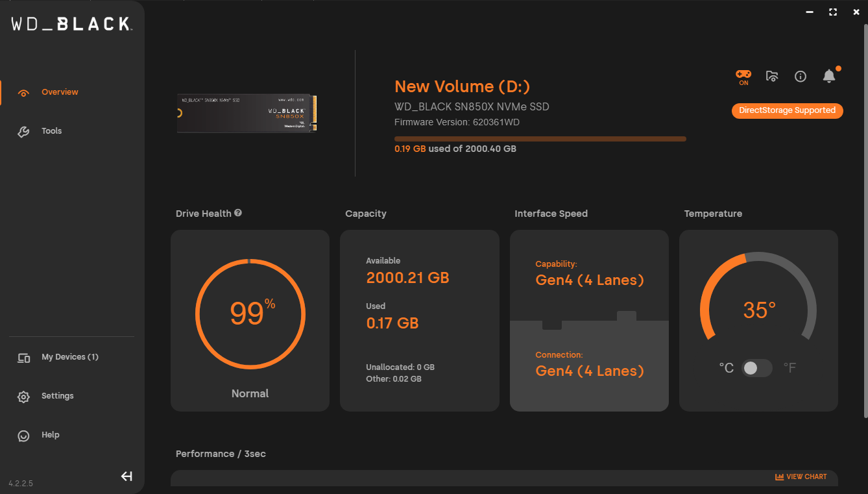Open the Help menu item
The height and width of the screenshot is (494, 868).
[x=50, y=435]
